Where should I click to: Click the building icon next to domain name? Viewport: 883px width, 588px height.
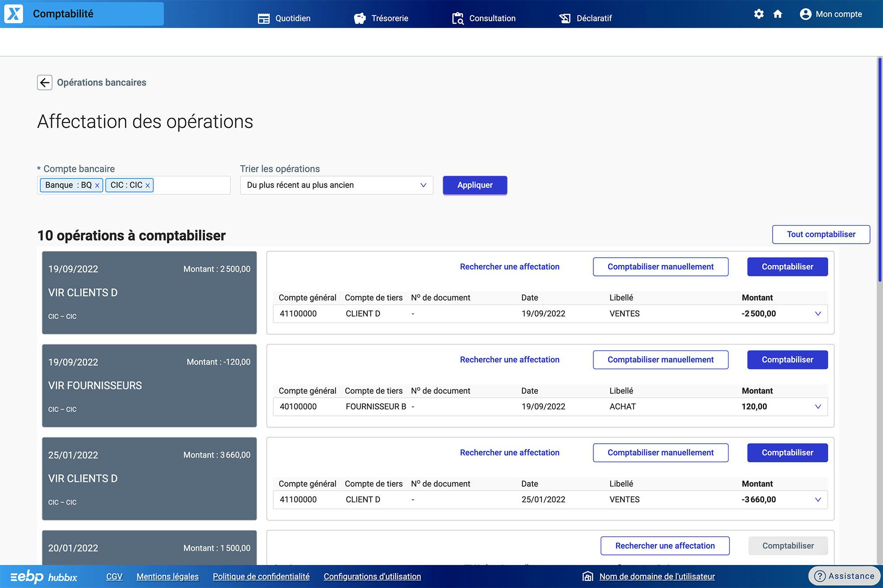(x=587, y=576)
